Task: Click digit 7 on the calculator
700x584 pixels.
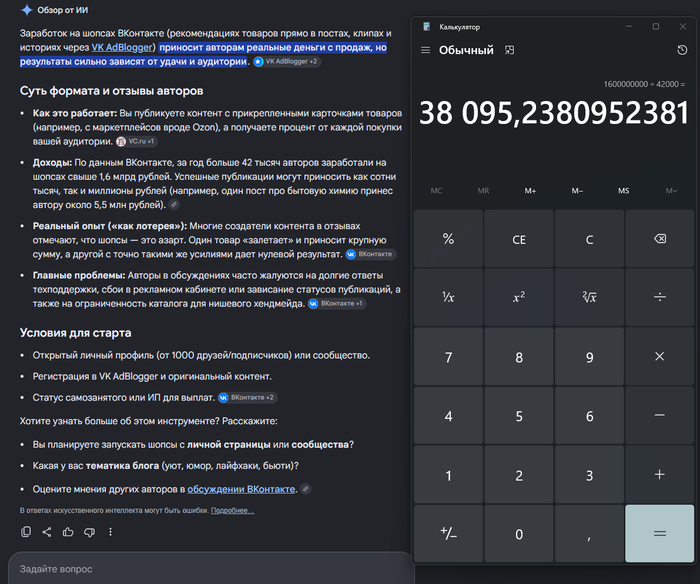Action: tap(448, 356)
